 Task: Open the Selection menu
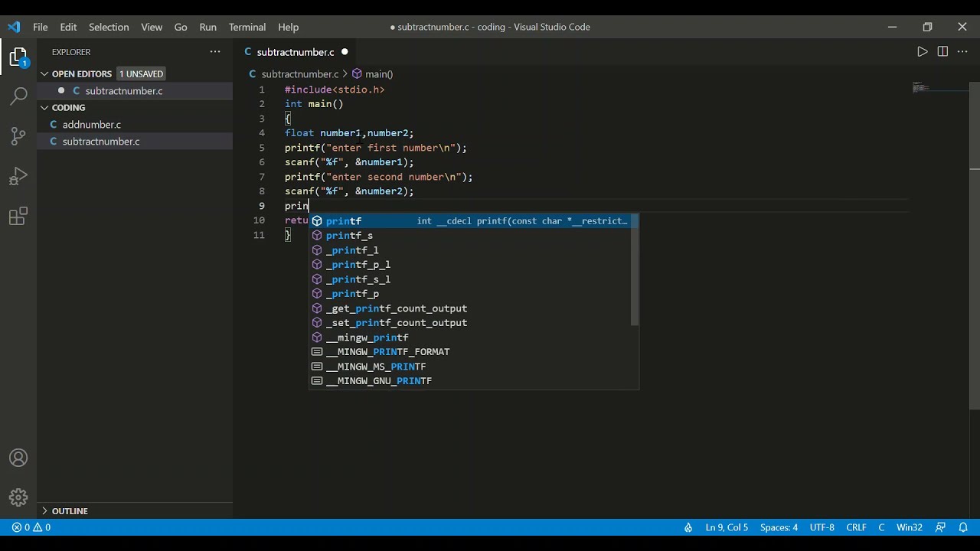[109, 27]
